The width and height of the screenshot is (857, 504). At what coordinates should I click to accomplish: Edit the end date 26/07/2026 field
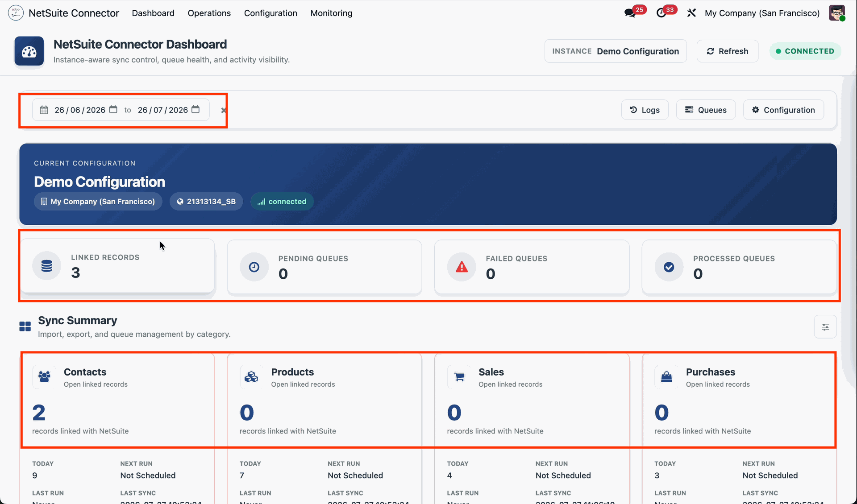(x=163, y=110)
